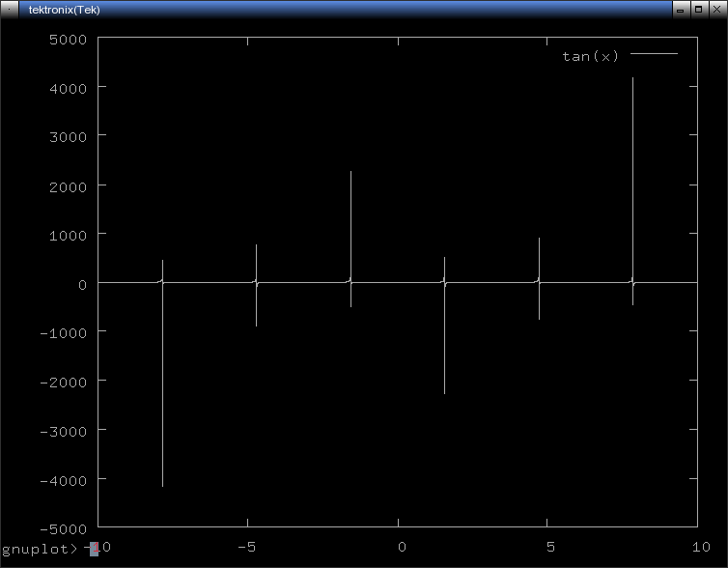Image resolution: width=728 pixels, height=568 pixels.
Task: Click the gnuplot> prompt text
Action: (40, 549)
